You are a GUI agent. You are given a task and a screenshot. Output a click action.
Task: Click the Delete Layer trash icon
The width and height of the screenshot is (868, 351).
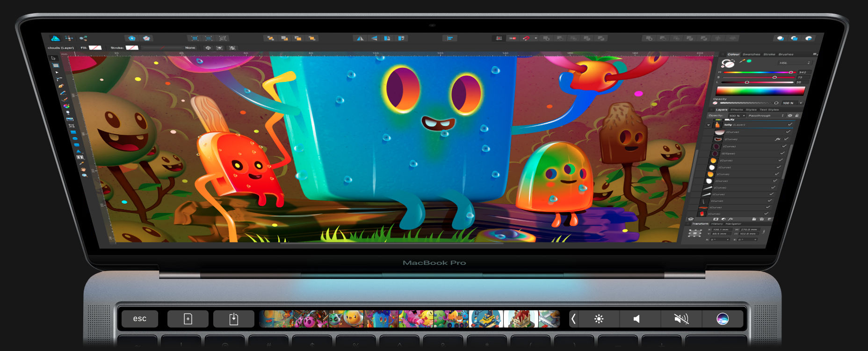tap(769, 219)
